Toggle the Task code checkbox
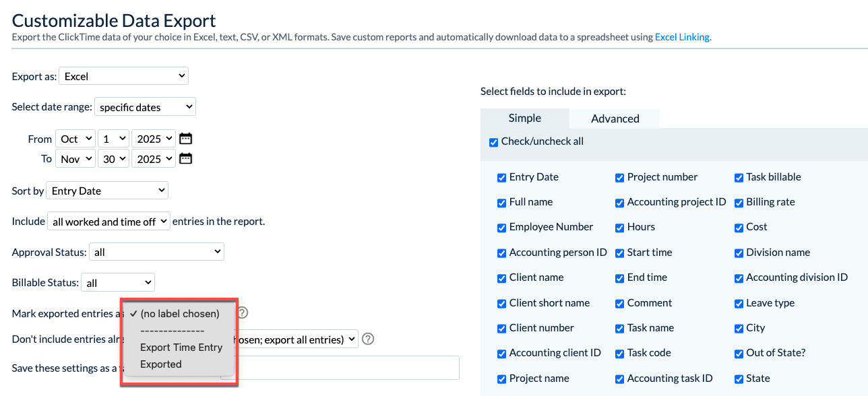 click(x=620, y=354)
